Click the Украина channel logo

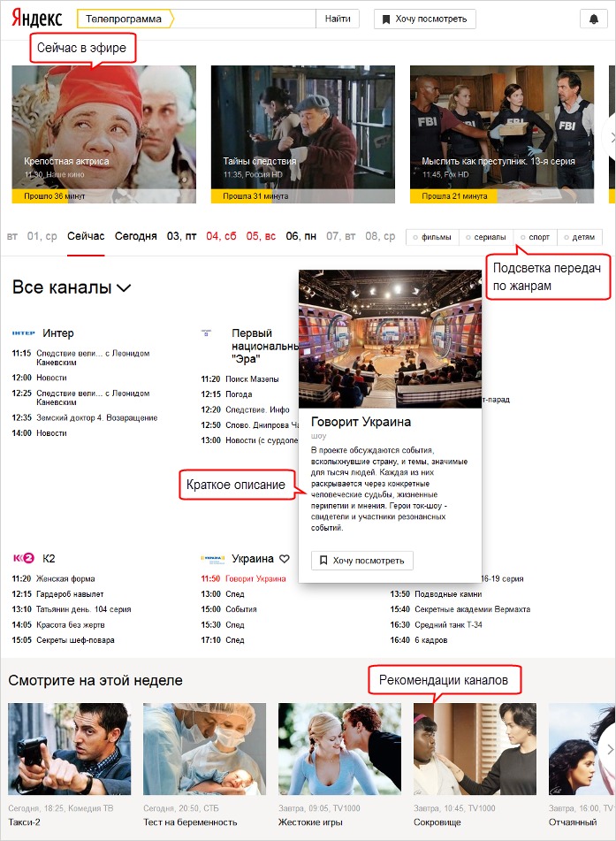pos(213,559)
